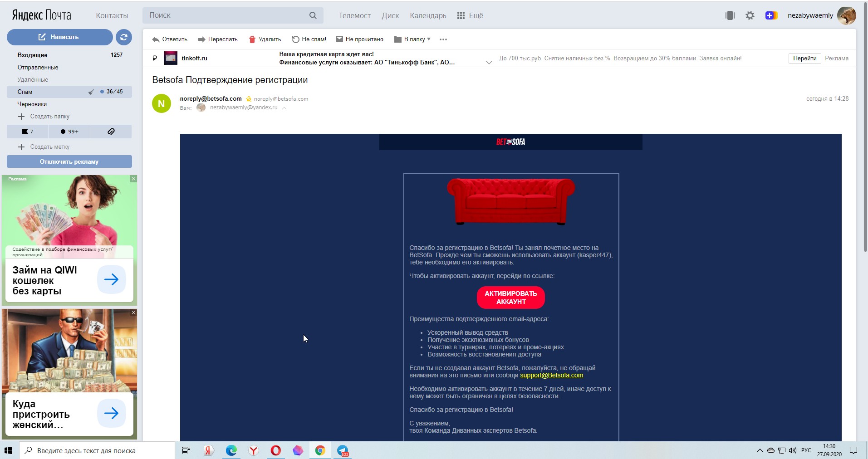Click Создать папку to create a folder
Screen dimensions: 868x459
click(44, 117)
